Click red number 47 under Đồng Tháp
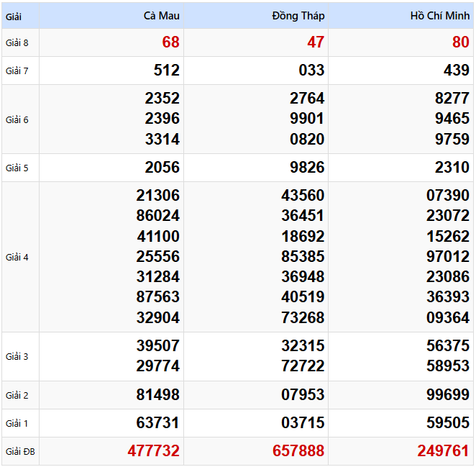This screenshot has width=476, height=467. (316, 42)
